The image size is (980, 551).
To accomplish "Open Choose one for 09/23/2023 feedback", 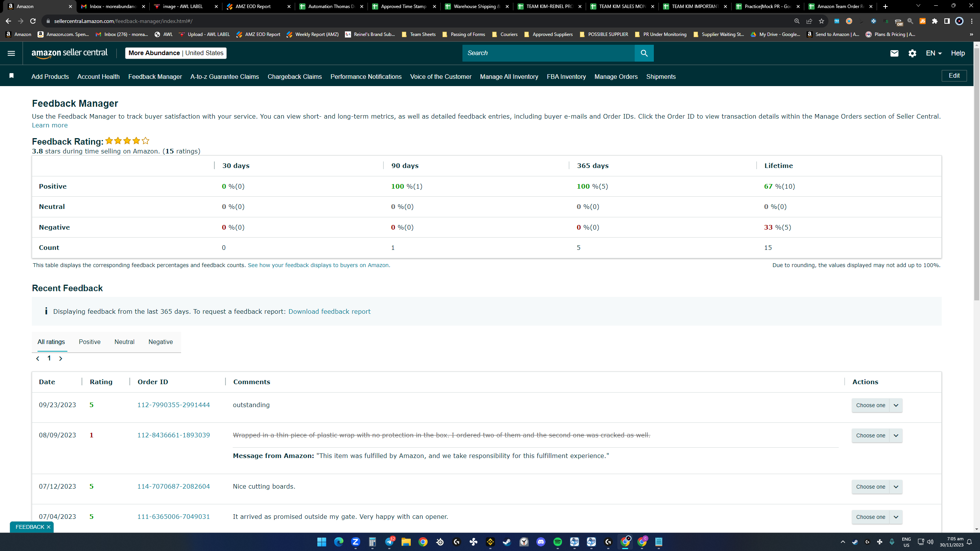I will (x=877, y=405).
